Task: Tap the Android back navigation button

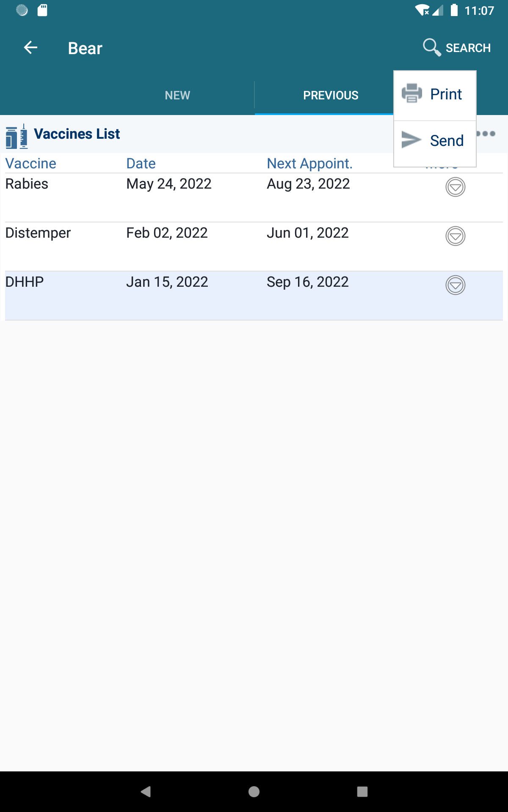Action: (146, 792)
